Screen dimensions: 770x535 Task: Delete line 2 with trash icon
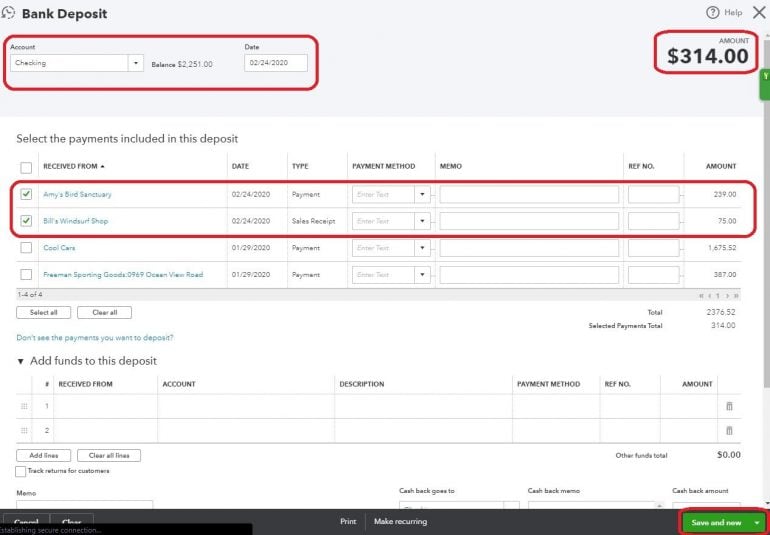pyautogui.click(x=729, y=430)
